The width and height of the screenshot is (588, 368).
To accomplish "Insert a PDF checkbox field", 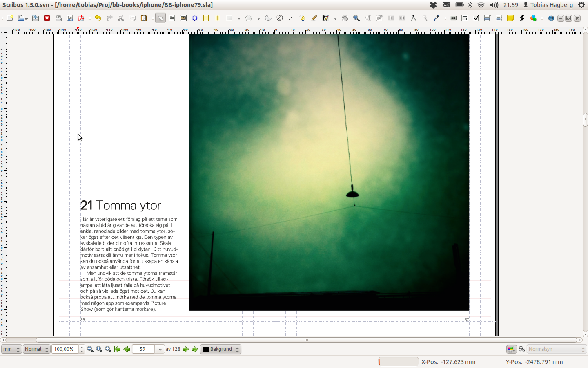I will coord(476,18).
